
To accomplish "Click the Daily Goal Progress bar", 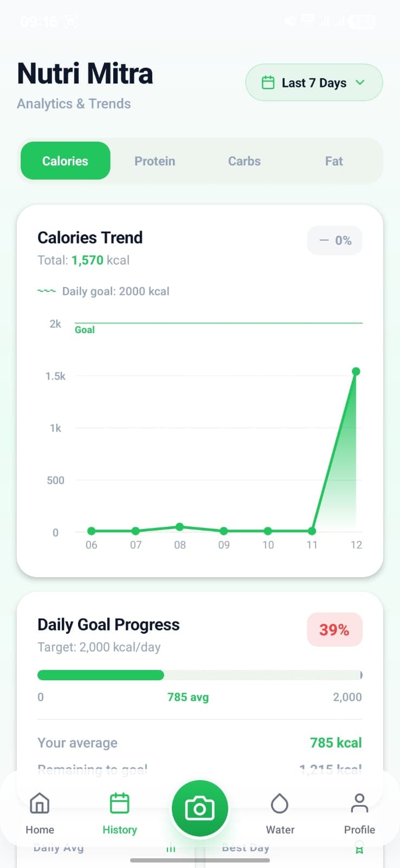I will click(199, 675).
